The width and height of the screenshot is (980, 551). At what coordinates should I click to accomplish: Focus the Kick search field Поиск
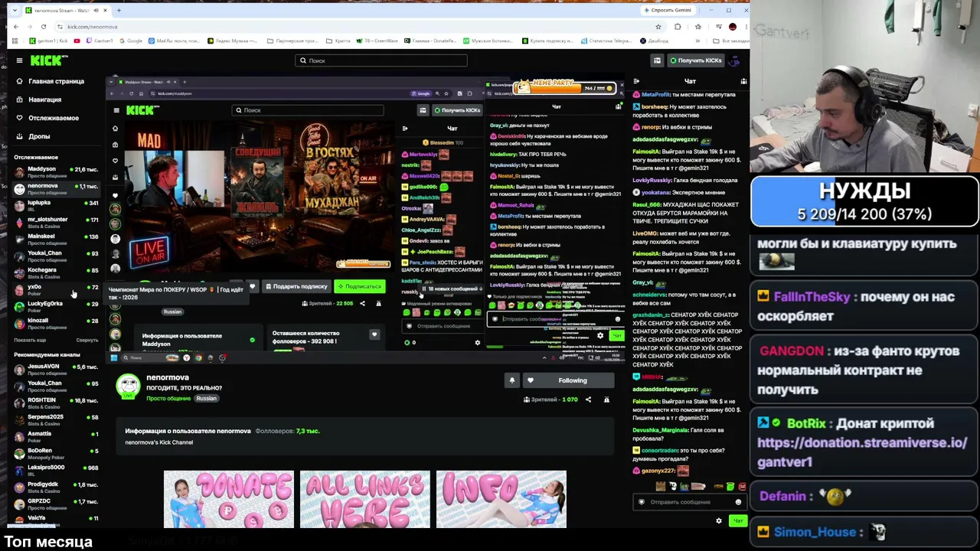tap(381, 60)
